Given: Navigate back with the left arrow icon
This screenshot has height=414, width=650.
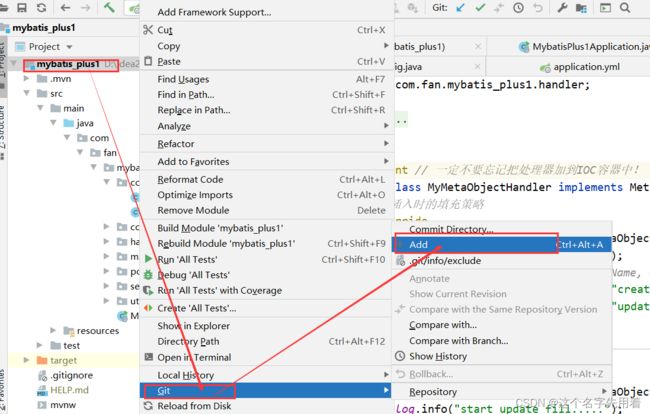Looking at the screenshot, I should [x=65, y=7].
